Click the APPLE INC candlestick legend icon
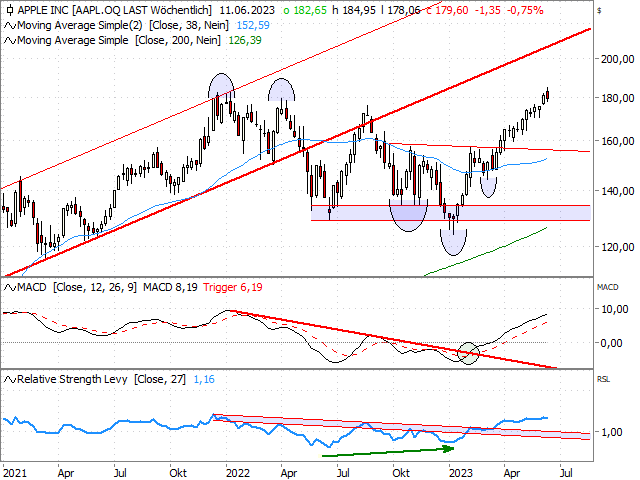The width and height of the screenshot is (640, 480). (10, 10)
